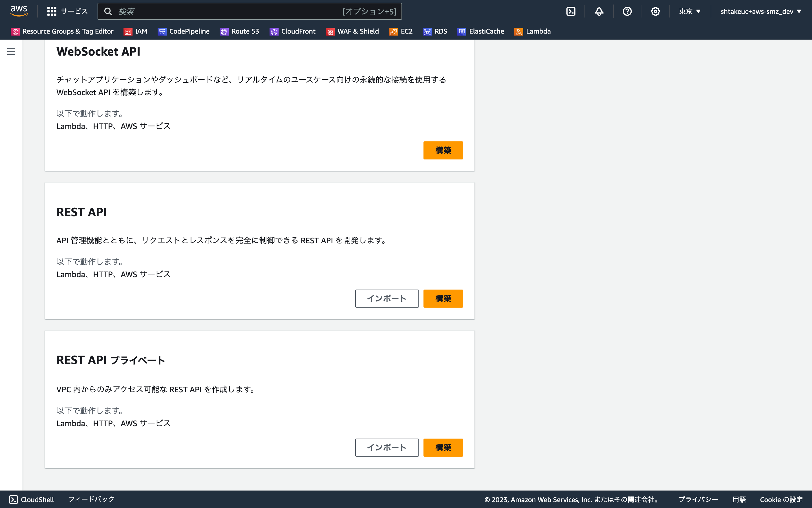Click the CloudFront service icon
812x508 pixels.
pyautogui.click(x=274, y=32)
